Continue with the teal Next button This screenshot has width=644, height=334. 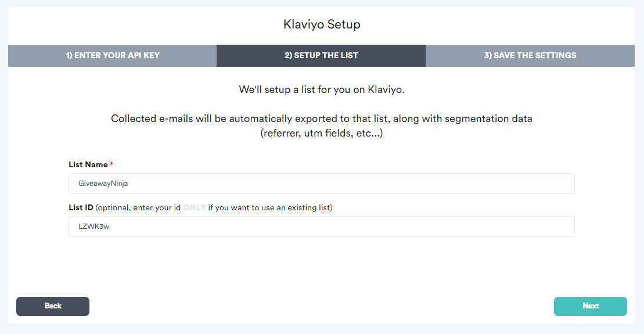coord(590,306)
